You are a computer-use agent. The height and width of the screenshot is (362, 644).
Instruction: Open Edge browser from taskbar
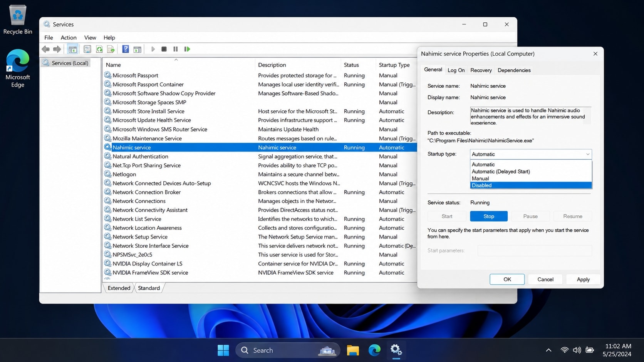tap(374, 350)
